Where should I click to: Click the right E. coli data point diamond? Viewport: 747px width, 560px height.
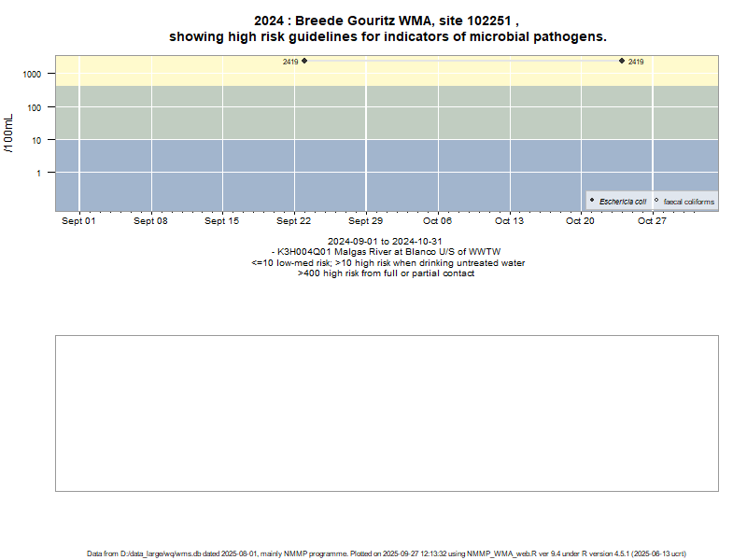click(x=622, y=61)
